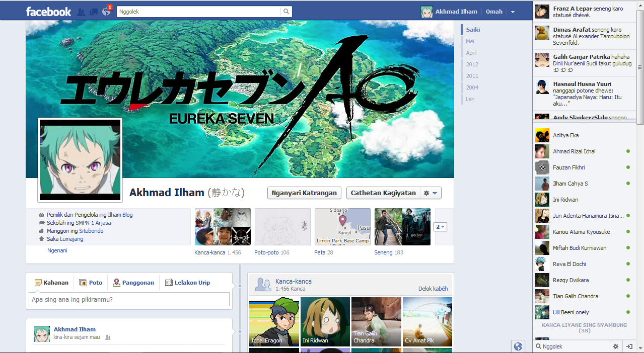Click the Cathetan Kagiyatan button
This screenshot has height=353, width=644.
click(x=383, y=193)
